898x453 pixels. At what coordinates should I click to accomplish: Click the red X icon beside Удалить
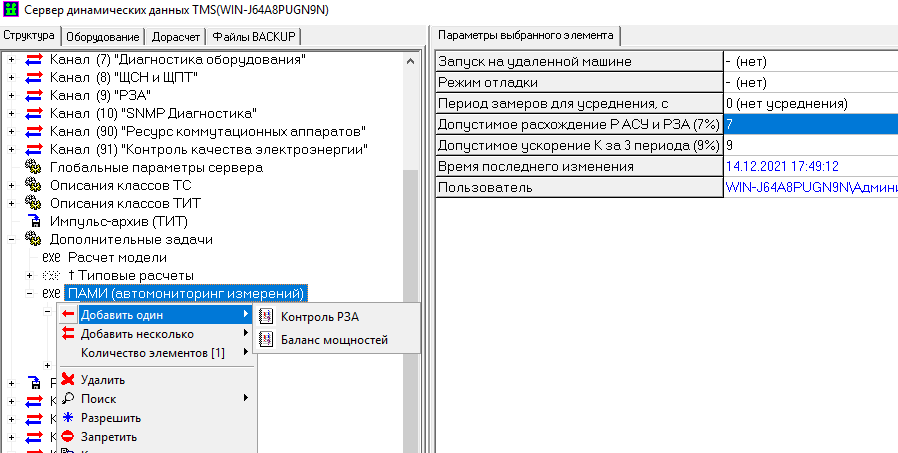tap(68, 380)
